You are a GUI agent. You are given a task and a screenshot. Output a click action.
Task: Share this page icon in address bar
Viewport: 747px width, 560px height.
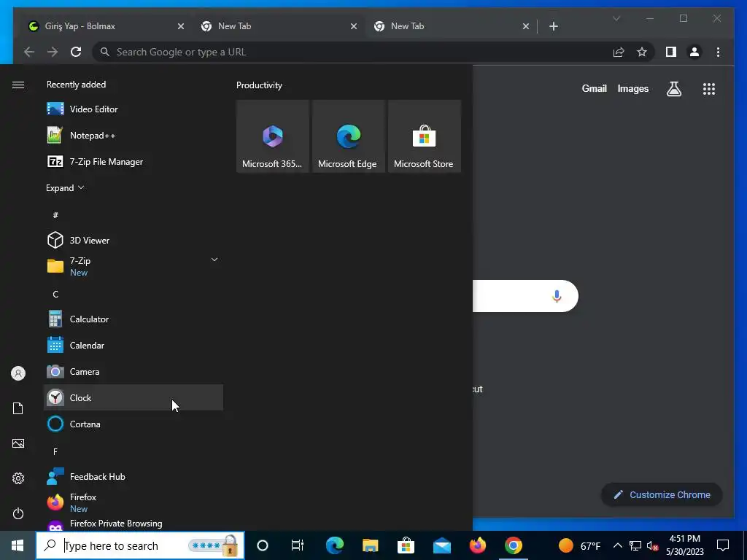pos(619,52)
